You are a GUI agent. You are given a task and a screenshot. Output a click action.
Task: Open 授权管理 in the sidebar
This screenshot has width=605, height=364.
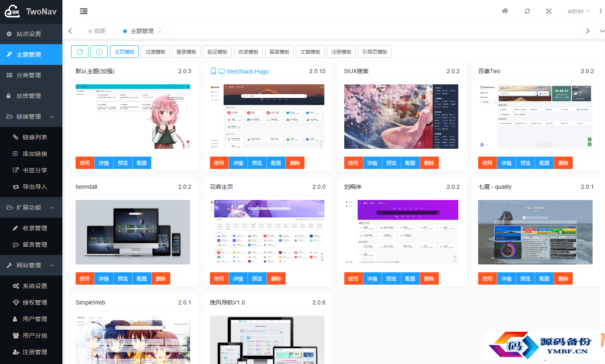click(x=31, y=302)
